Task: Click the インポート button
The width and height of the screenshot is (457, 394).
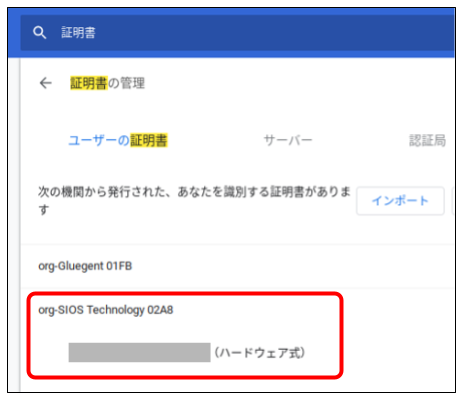Action: [400, 201]
